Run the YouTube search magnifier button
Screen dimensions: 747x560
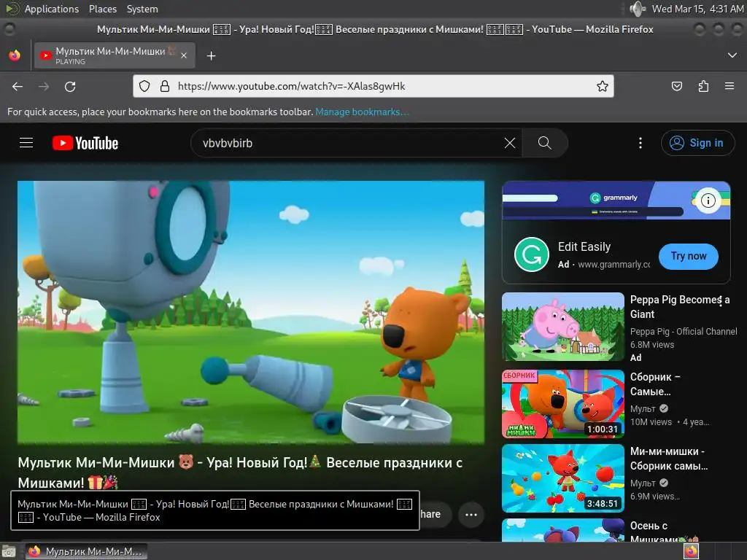pyautogui.click(x=544, y=143)
